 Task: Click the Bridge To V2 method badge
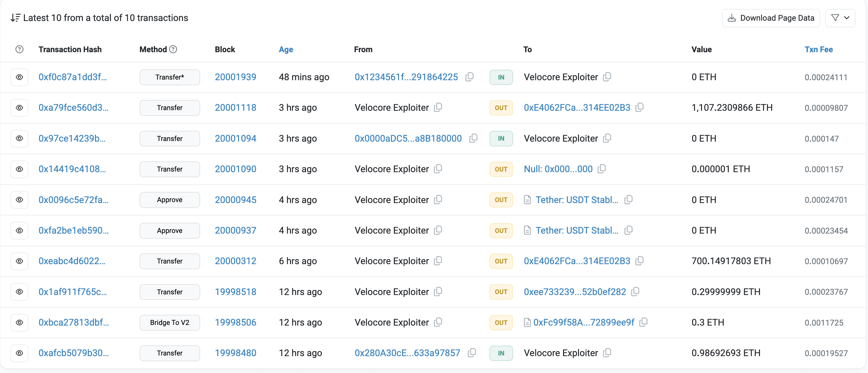coord(170,322)
